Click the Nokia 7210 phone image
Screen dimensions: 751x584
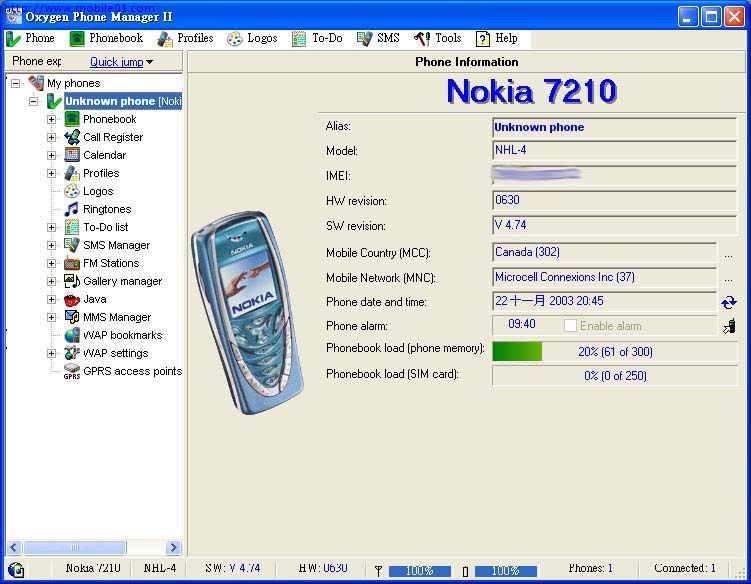pos(248,313)
